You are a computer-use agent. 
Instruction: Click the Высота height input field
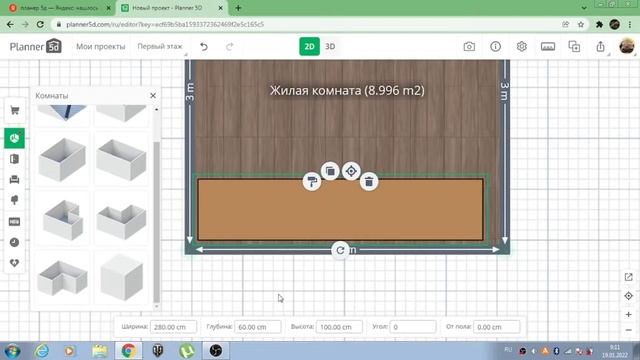[339, 327]
